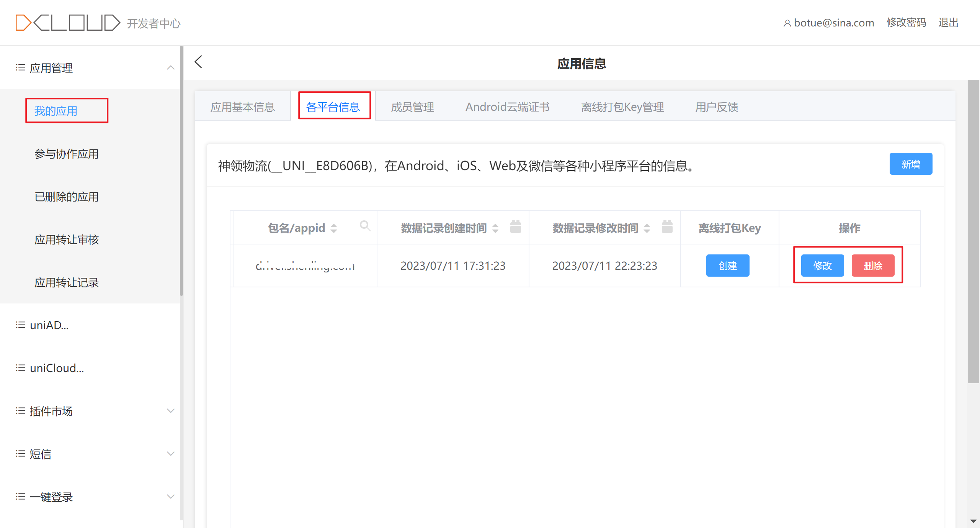Expand the 短信 menu
980x528 pixels.
click(x=171, y=454)
